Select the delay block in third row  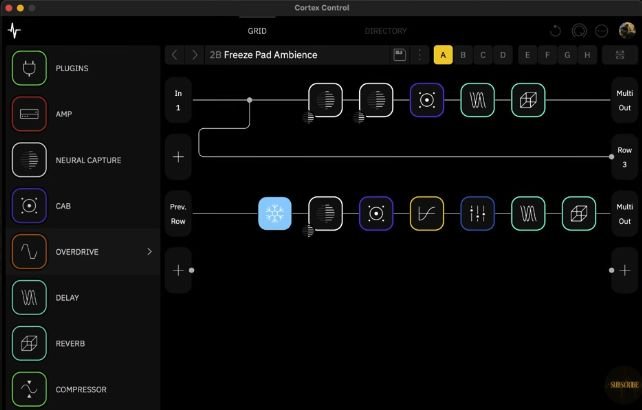coord(528,213)
